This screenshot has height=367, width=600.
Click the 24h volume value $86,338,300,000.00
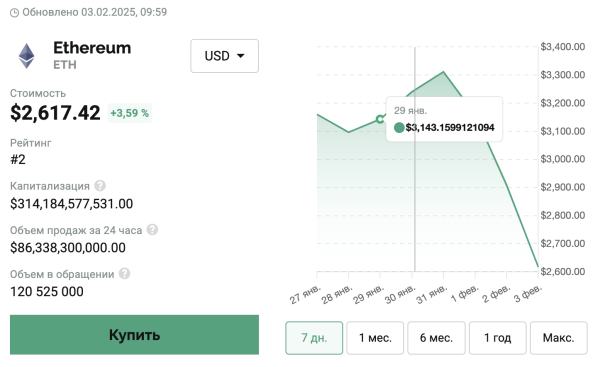click(68, 248)
